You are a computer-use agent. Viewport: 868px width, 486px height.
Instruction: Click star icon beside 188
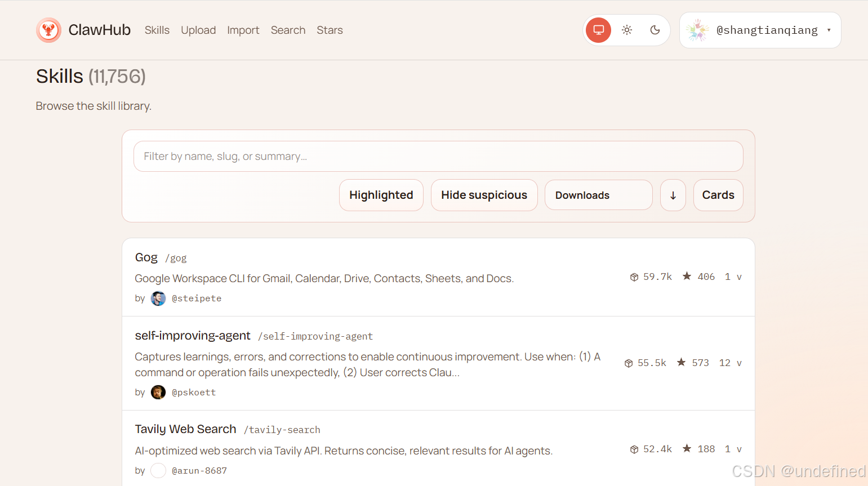(687, 448)
